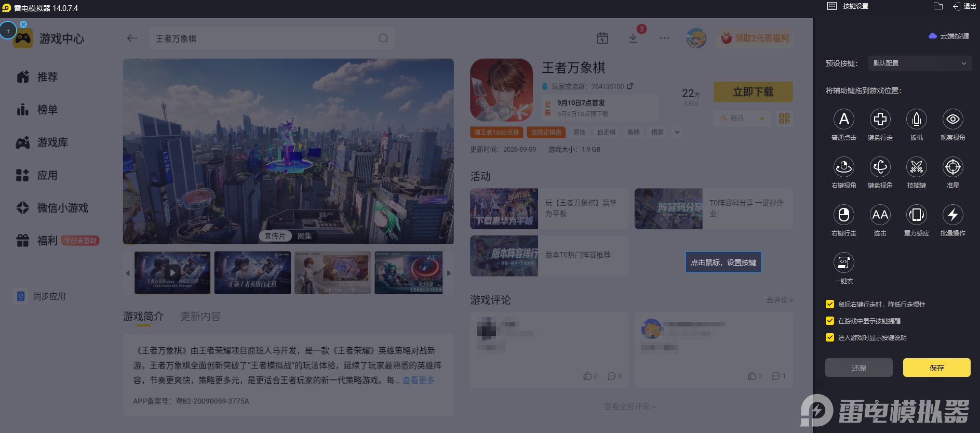This screenshot has height=433, width=980.
Task: Select the 右键视角 mouse view icon
Action: (x=844, y=167)
